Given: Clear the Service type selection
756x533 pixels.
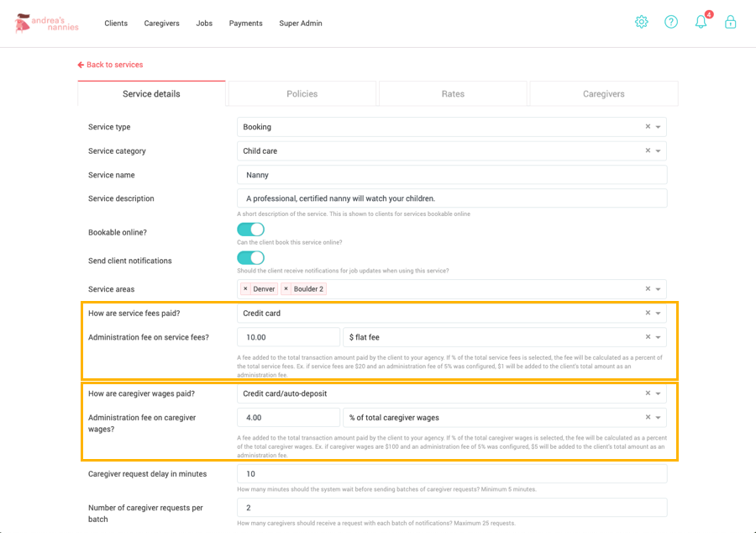Looking at the screenshot, I should coord(648,126).
